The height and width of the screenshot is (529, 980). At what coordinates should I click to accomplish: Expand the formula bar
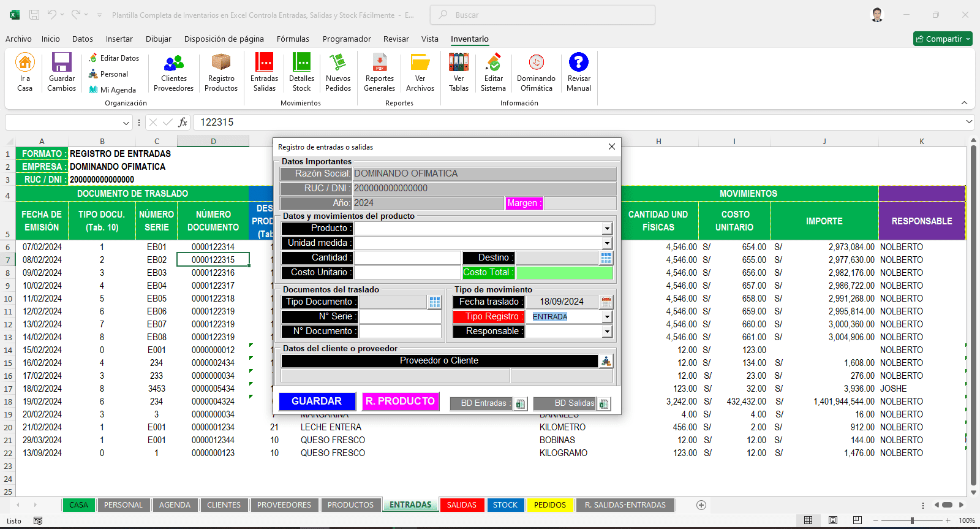tap(969, 122)
